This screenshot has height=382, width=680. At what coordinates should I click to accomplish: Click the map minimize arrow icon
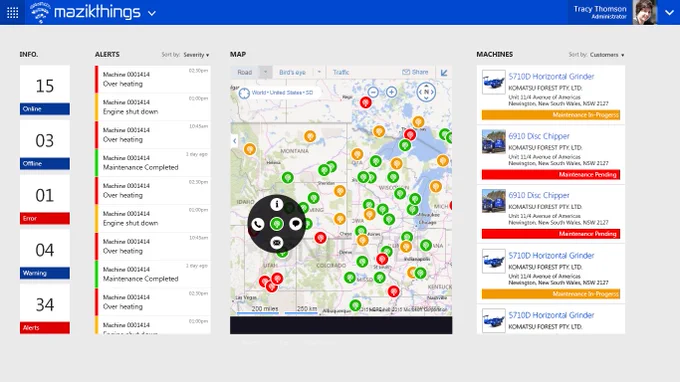pyautogui.click(x=444, y=73)
